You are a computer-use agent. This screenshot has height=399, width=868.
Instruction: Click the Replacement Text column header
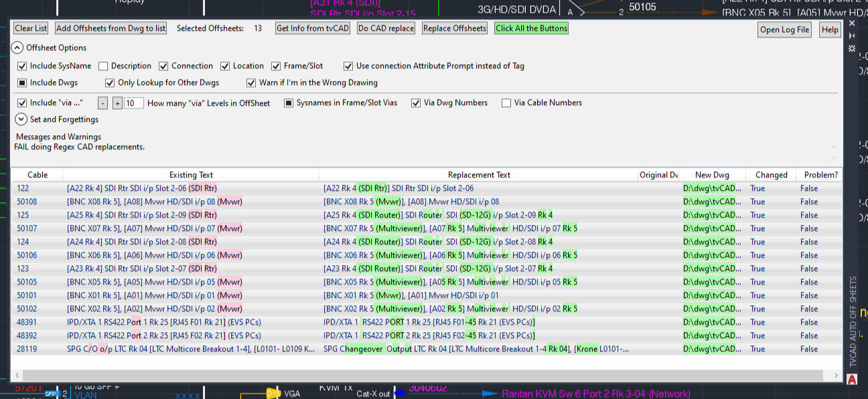[x=479, y=175]
